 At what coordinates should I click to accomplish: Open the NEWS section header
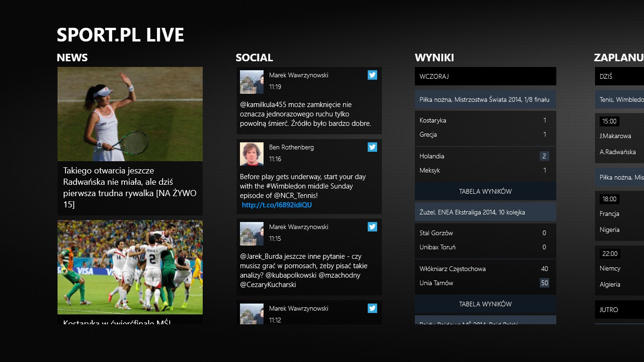[x=72, y=58]
